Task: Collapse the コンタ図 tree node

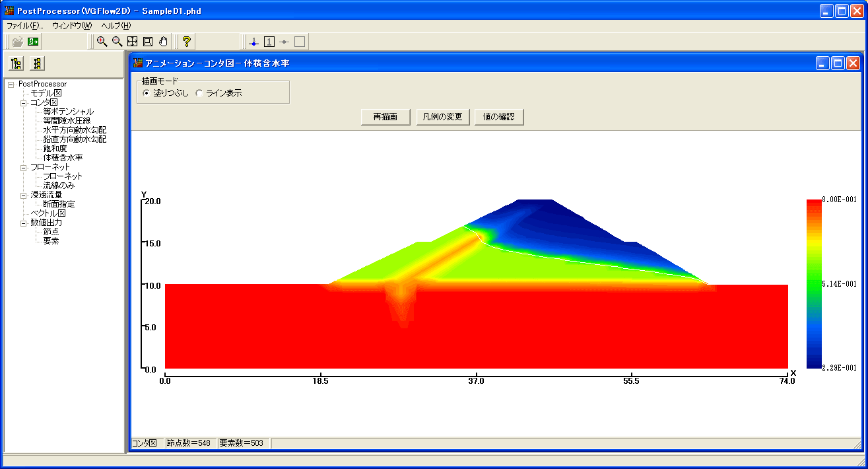Action: pyautogui.click(x=24, y=102)
